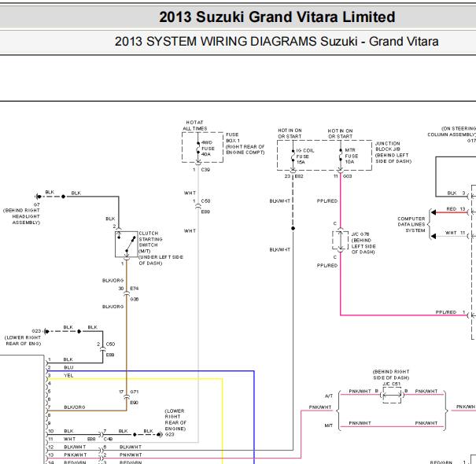The image size is (476, 464).
Task: Click the 'J/C G78' junction connector label
Action: pos(360,234)
